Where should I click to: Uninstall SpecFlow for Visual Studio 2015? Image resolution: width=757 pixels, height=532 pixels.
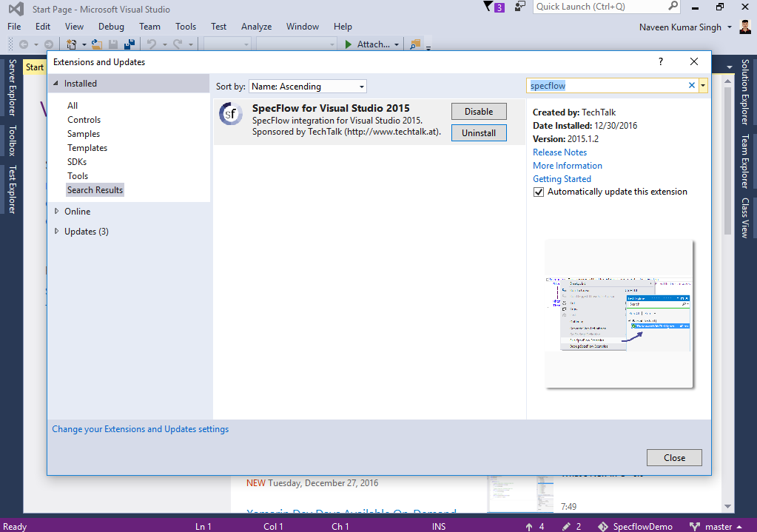(x=479, y=132)
